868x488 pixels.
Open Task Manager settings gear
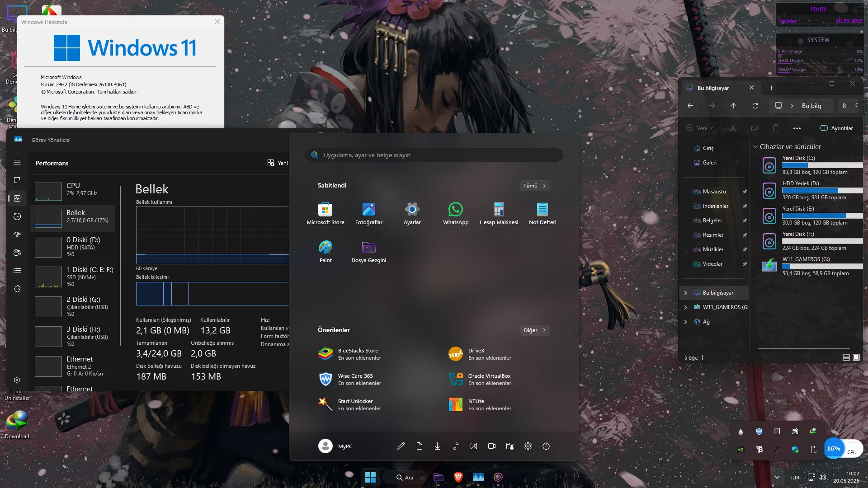[17, 380]
